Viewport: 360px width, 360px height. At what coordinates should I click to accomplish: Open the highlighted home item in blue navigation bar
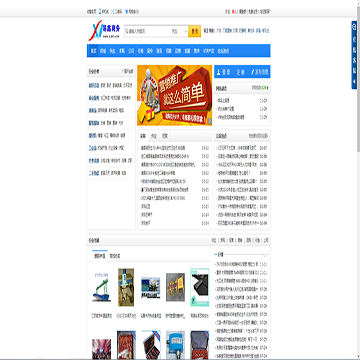93,51
